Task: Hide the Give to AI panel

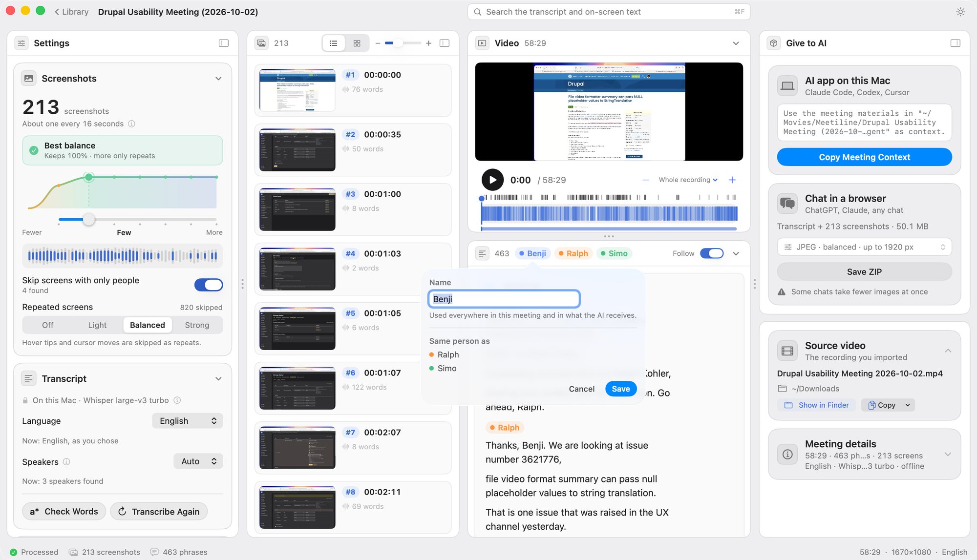Action: coord(956,43)
